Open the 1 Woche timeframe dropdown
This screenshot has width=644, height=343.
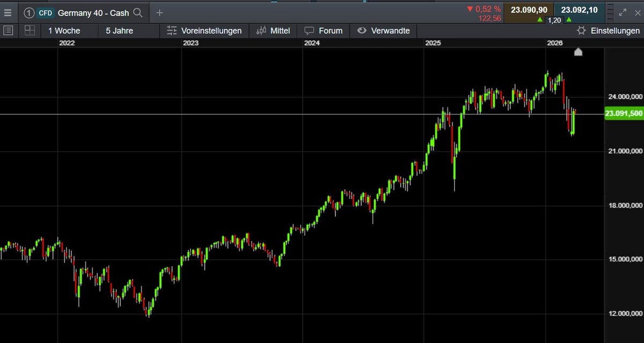pos(63,30)
